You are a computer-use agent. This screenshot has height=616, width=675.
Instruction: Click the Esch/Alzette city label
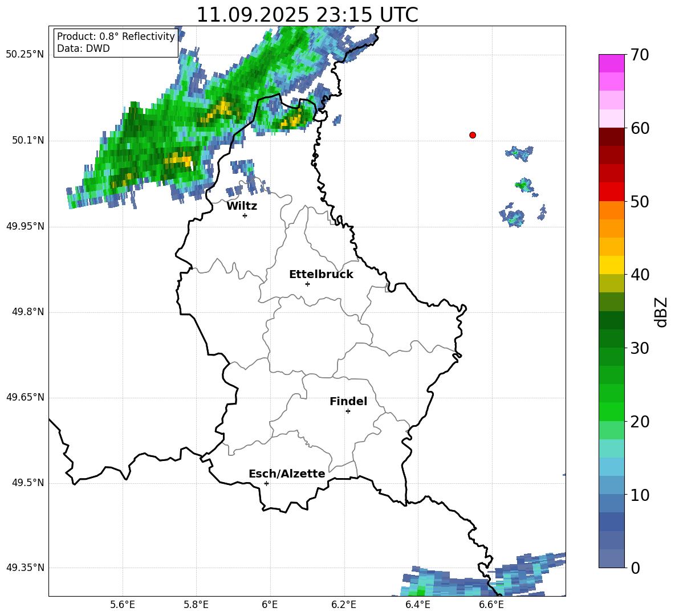point(287,474)
